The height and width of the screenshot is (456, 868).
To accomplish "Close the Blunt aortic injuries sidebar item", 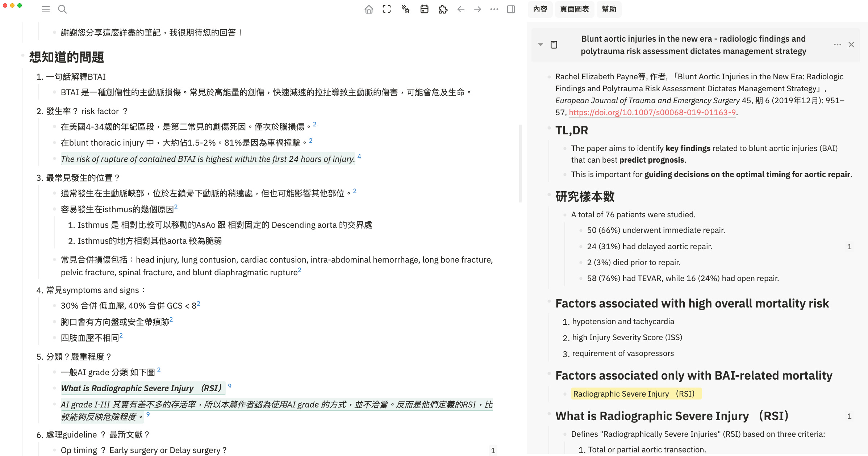I will (x=851, y=45).
